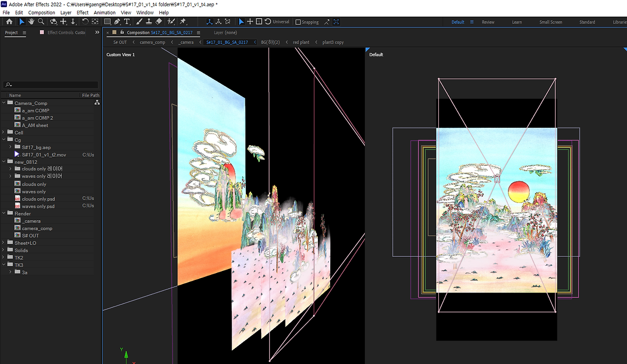Choose the 3D gizmo rotate icon
The width and height of the screenshot is (627, 364).
click(x=267, y=22)
